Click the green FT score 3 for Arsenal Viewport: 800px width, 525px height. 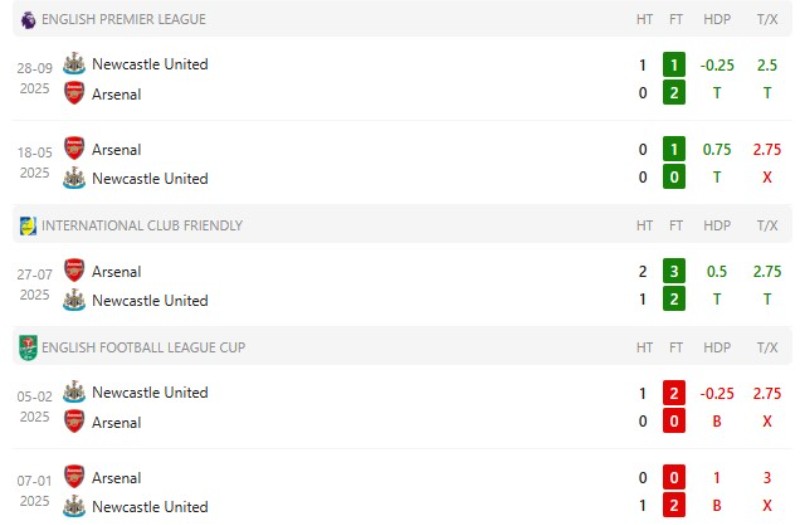pyautogui.click(x=674, y=271)
